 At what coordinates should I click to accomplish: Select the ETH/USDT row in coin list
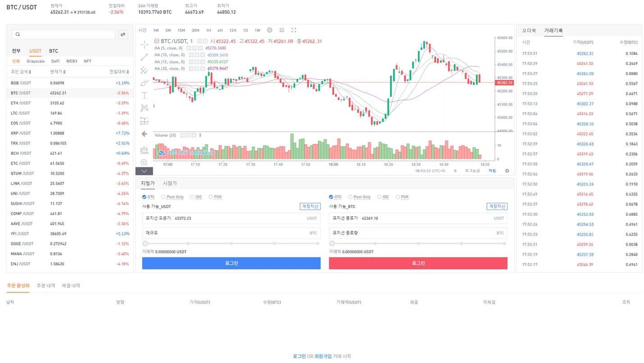[x=70, y=103]
